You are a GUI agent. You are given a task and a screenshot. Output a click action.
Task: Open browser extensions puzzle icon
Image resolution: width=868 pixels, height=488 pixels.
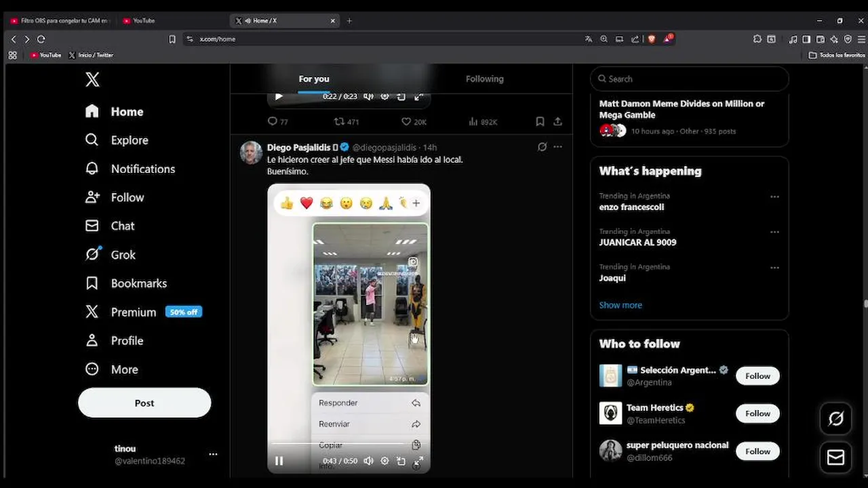click(757, 39)
